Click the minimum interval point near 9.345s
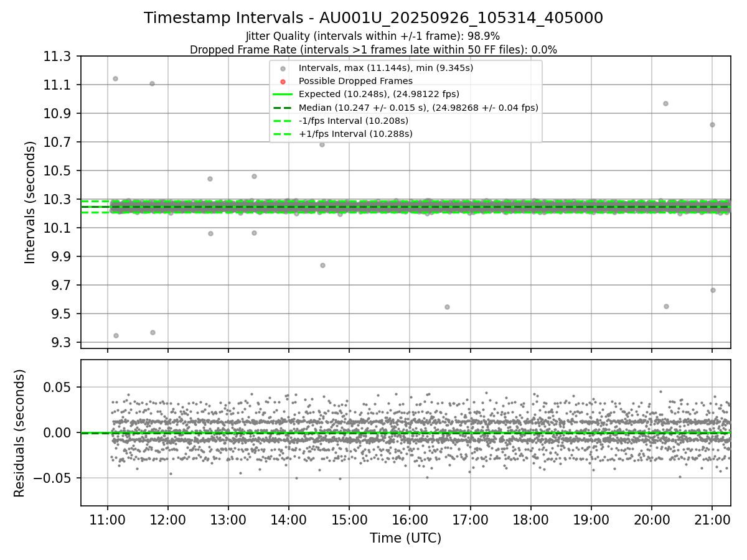This screenshot has width=747, height=560. pyautogui.click(x=116, y=335)
